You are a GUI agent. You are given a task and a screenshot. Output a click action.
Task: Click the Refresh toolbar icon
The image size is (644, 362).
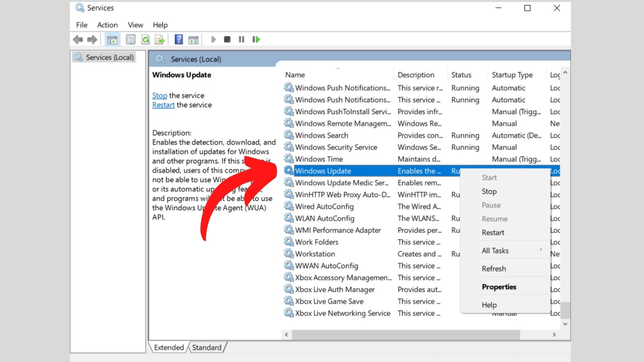point(146,40)
